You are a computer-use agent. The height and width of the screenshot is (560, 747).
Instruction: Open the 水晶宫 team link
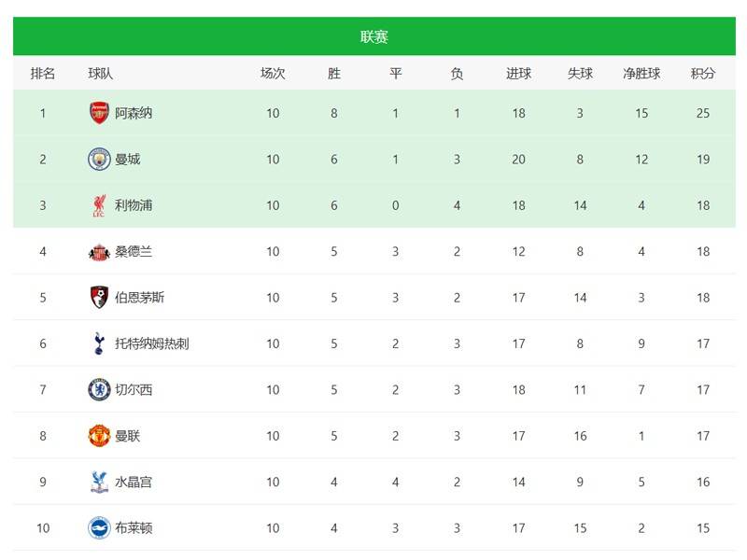[134, 482]
